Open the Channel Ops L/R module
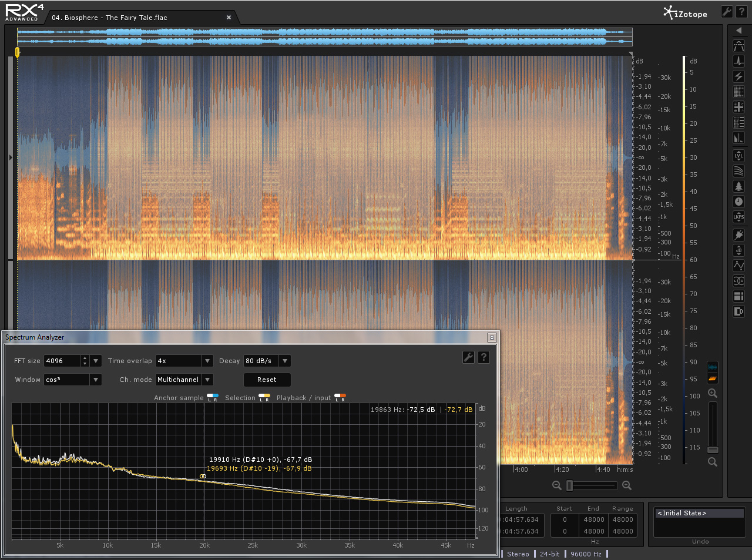 [738, 281]
